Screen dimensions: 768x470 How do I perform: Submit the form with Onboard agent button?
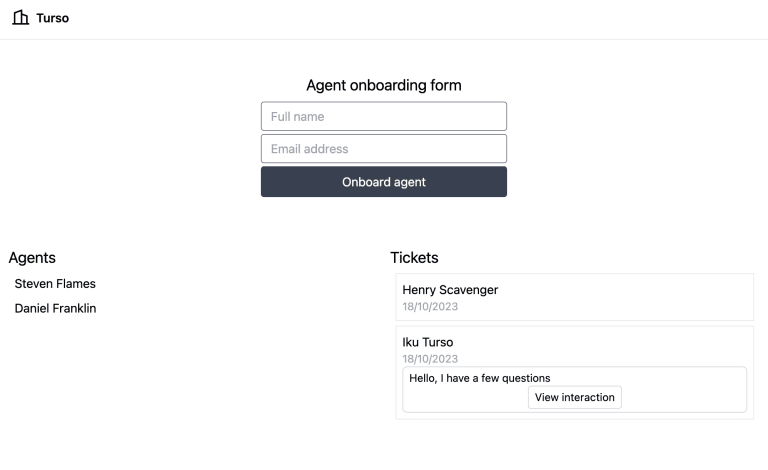pos(384,182)
